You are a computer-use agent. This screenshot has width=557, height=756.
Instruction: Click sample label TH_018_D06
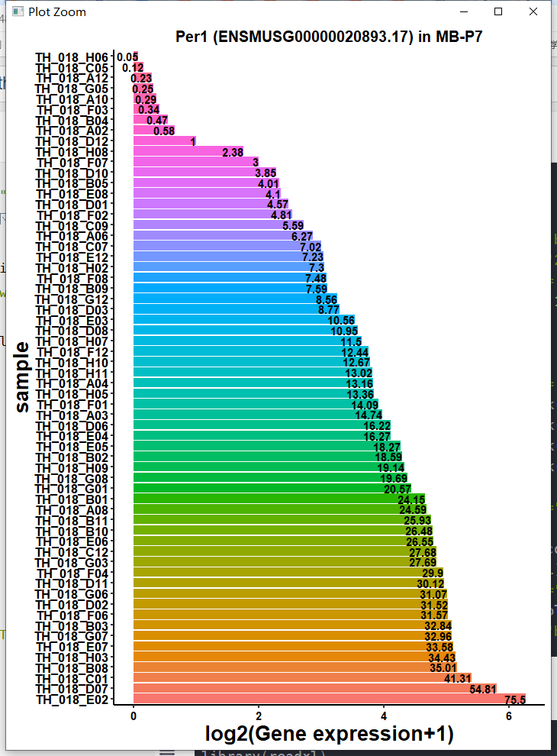click(x=72, y=426)
